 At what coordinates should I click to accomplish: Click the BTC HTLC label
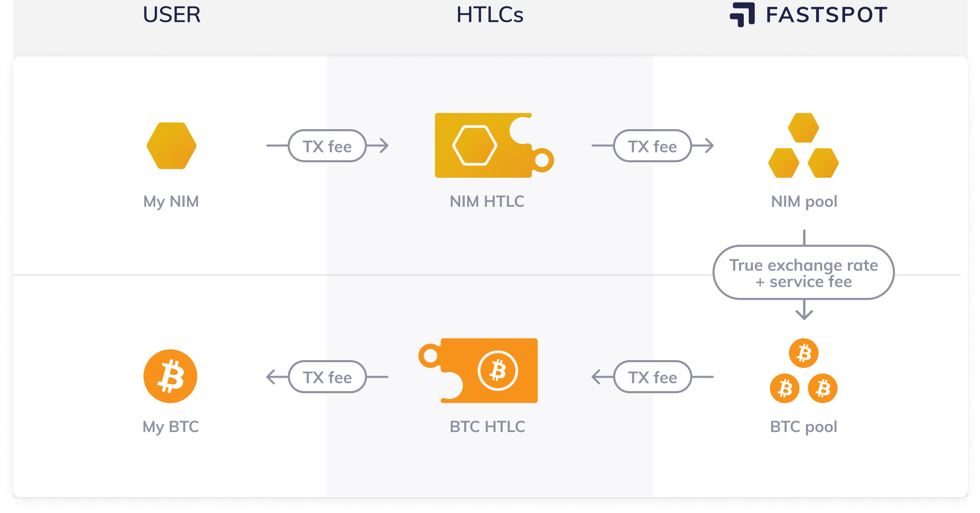tap(487, 427)
